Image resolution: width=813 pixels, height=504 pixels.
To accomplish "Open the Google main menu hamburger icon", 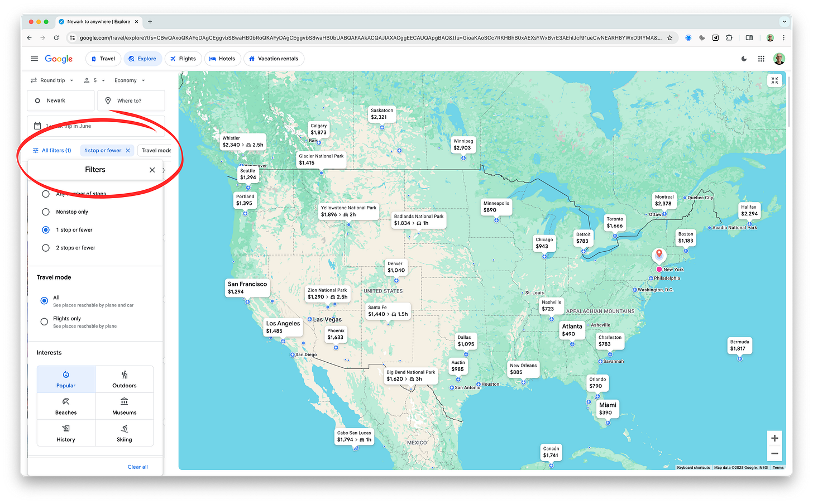I will tap(35, 59).
